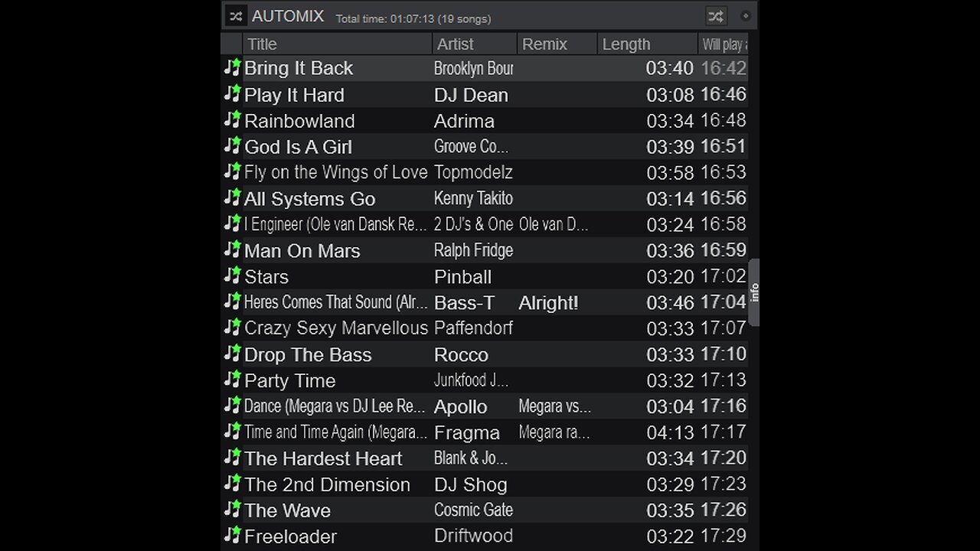980x551 pixels.
Task: Toggle the shuffle button at top right
Action: (x=716, y=16)
